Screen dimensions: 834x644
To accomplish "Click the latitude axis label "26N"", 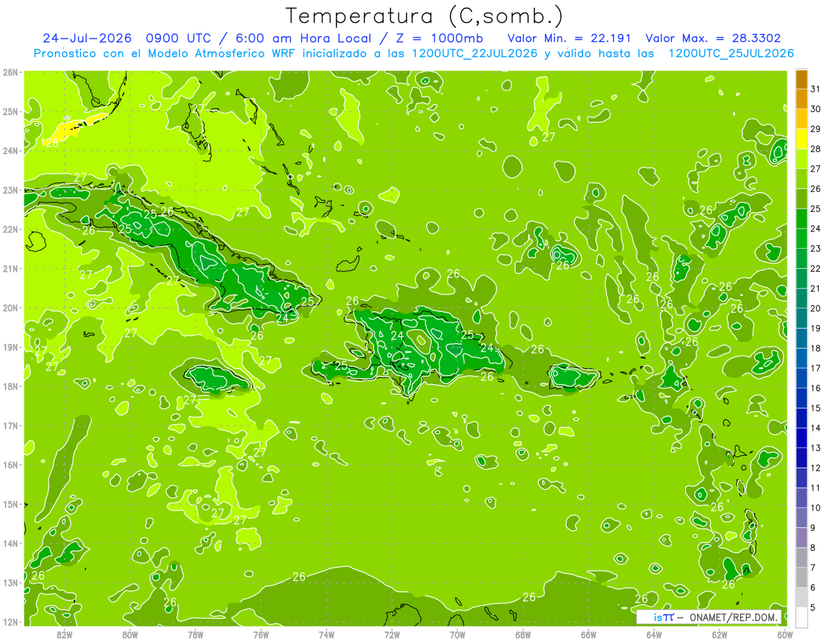I will 10,72.
